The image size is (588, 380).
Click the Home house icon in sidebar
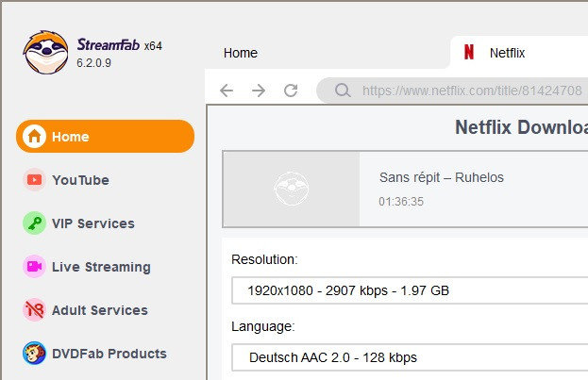(x=35, y=137)
